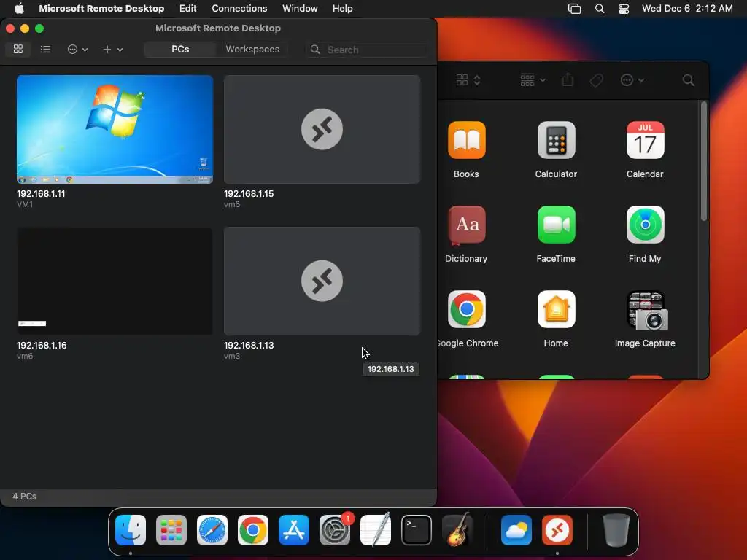Open Finder from the Dock
This screenshot has width=747, height=560.
coord(131,530)
